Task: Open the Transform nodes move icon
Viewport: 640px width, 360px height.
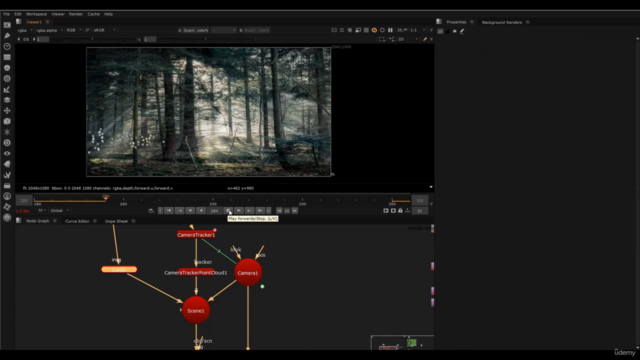Action: pyautogui.click(x=7, y=111)
